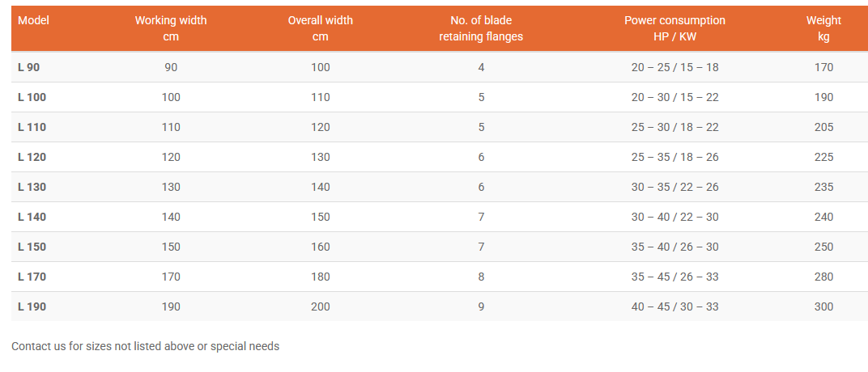Select the L 170 model name

point(32,277)
